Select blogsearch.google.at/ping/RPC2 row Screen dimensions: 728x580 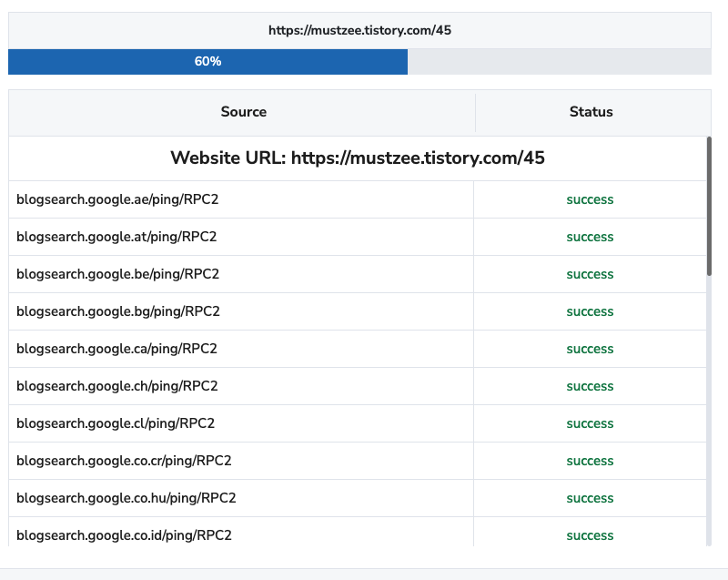[358, 237]
